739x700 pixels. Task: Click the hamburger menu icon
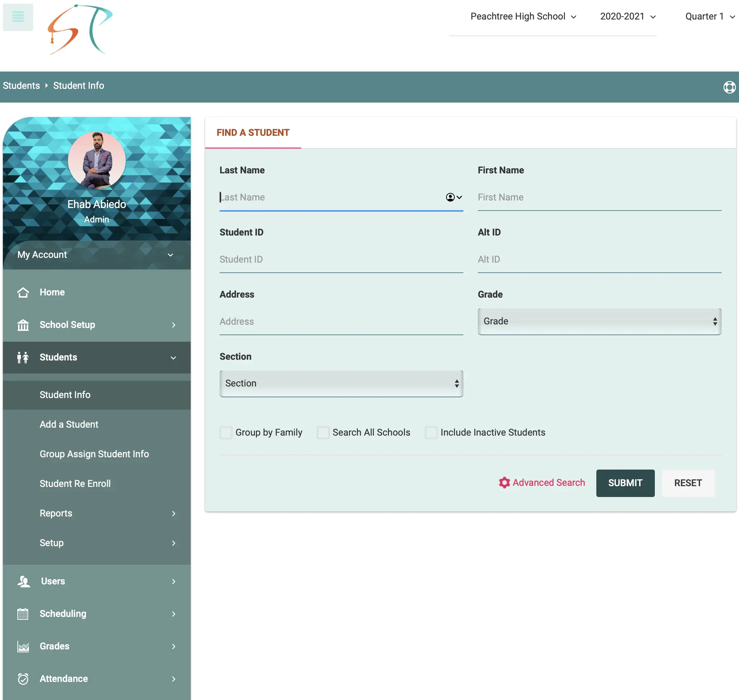(18, 17)
